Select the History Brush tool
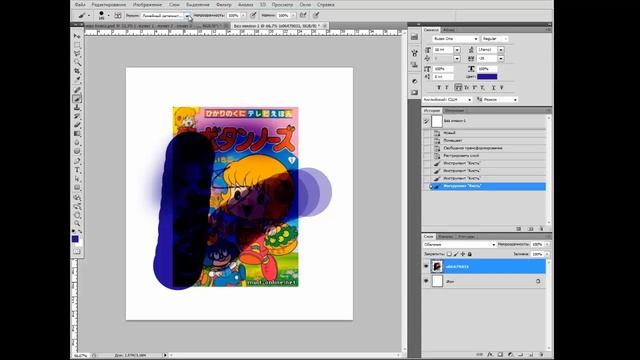This screenshot has width=640, height=360. (77, 116)
